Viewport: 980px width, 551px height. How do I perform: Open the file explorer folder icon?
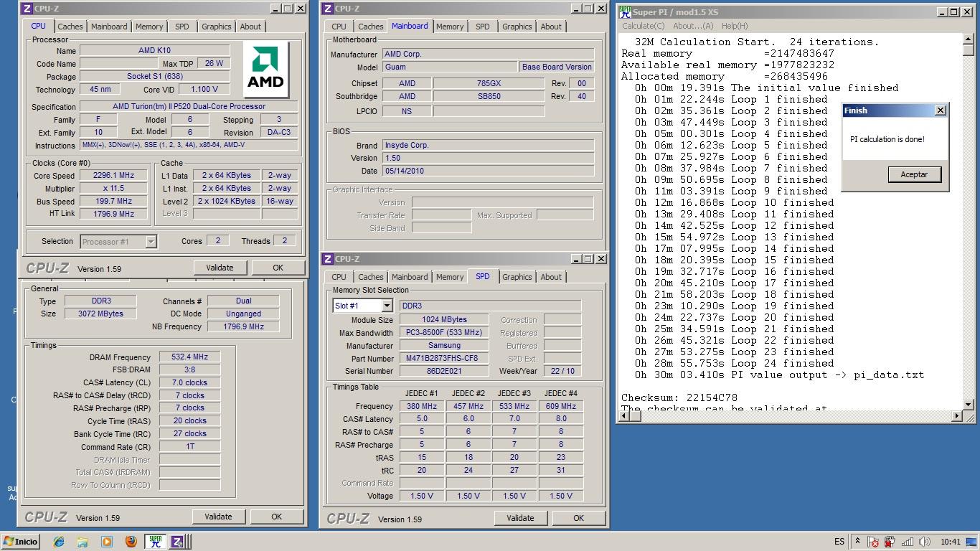(x=83, y=542)
